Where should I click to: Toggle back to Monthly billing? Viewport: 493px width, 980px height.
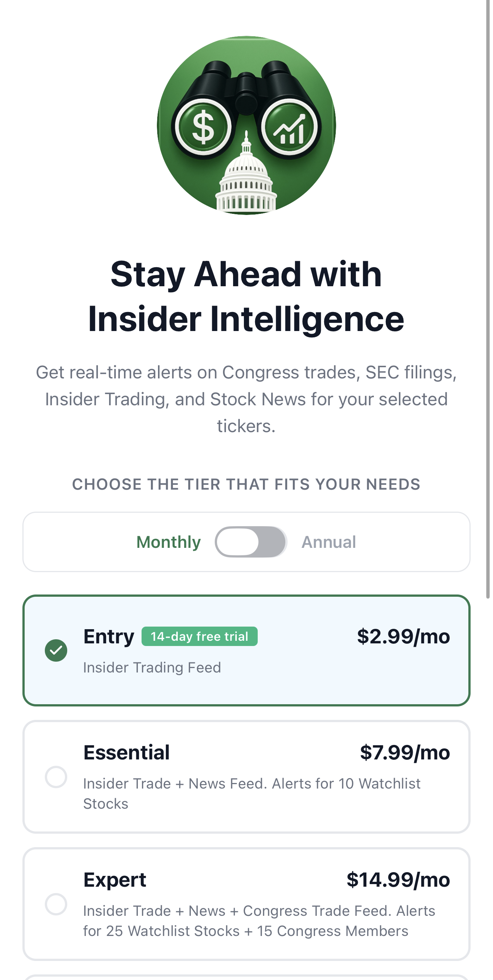(x=169, y=542)
